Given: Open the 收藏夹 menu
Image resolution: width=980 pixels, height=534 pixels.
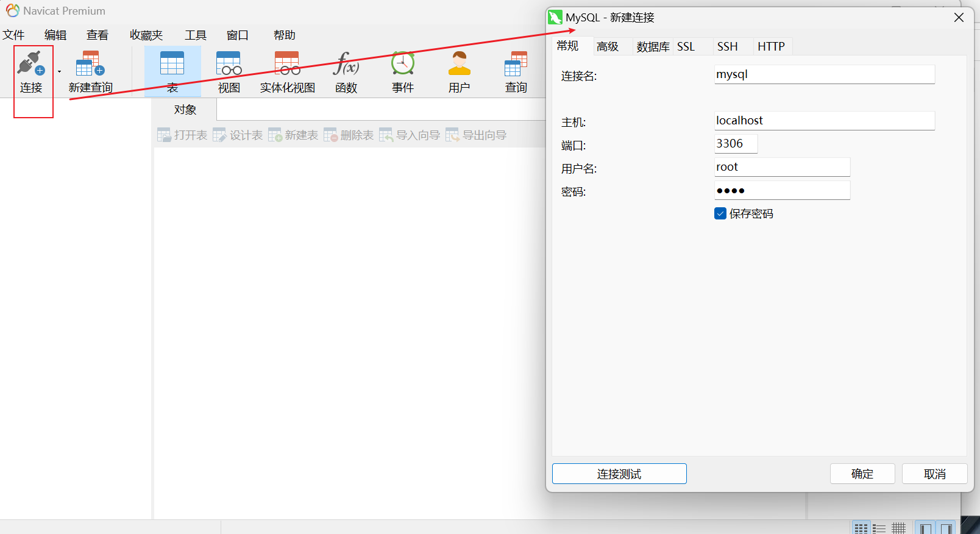Looking at the screenshot, I should pyautogui.click(x=146, y=35).
